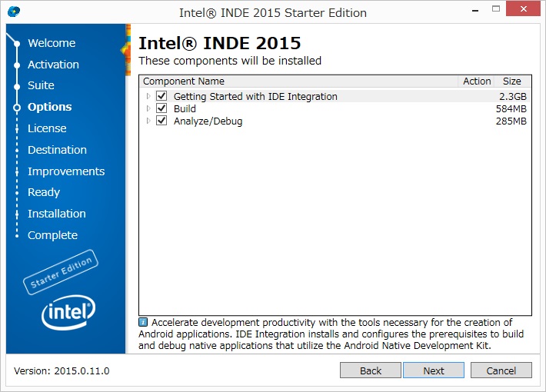This screenshot has width=546, height=392.
Task: Go to the Activation step
Action: click(53, 65)
